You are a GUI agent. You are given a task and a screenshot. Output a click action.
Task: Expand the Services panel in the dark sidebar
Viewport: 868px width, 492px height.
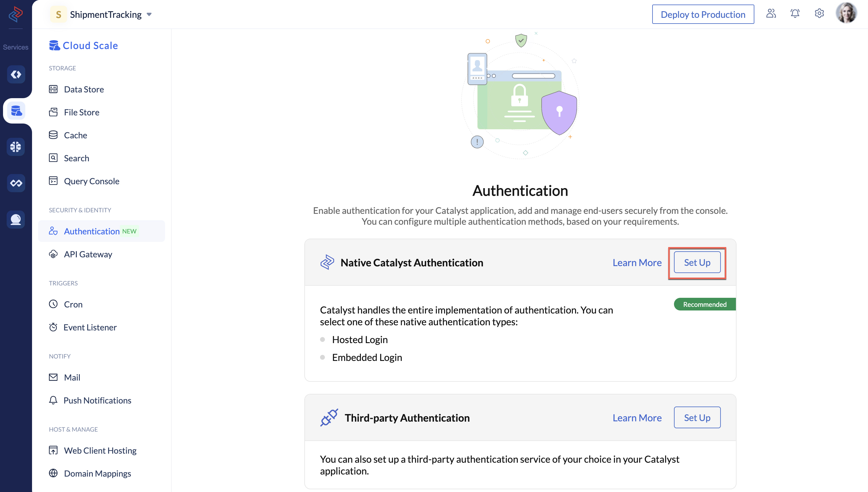pos(15,47)
